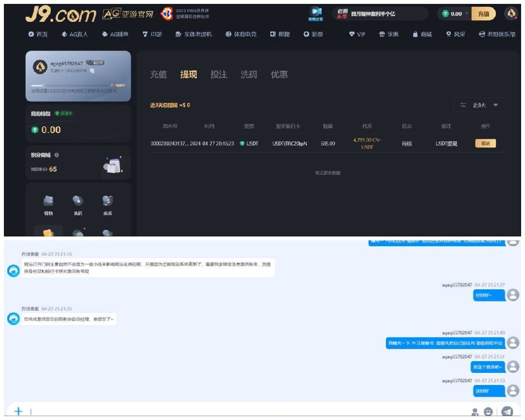This screenshot has height=420, width=525.
Task: Expand the 近3天 date range dropdown
Action: [479, 105]
